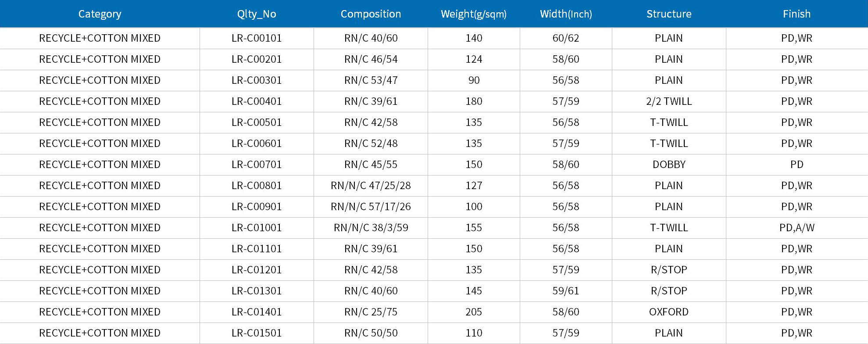Viewport: 868px width, 344px height.
Task: Select quality number LR-C00401
Action: click(257, 101)
